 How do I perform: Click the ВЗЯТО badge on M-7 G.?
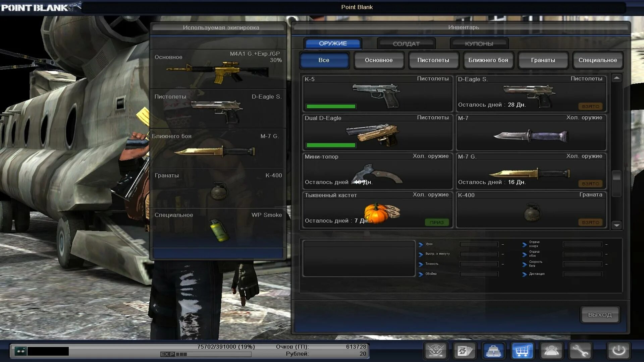(x=590, y=184)
